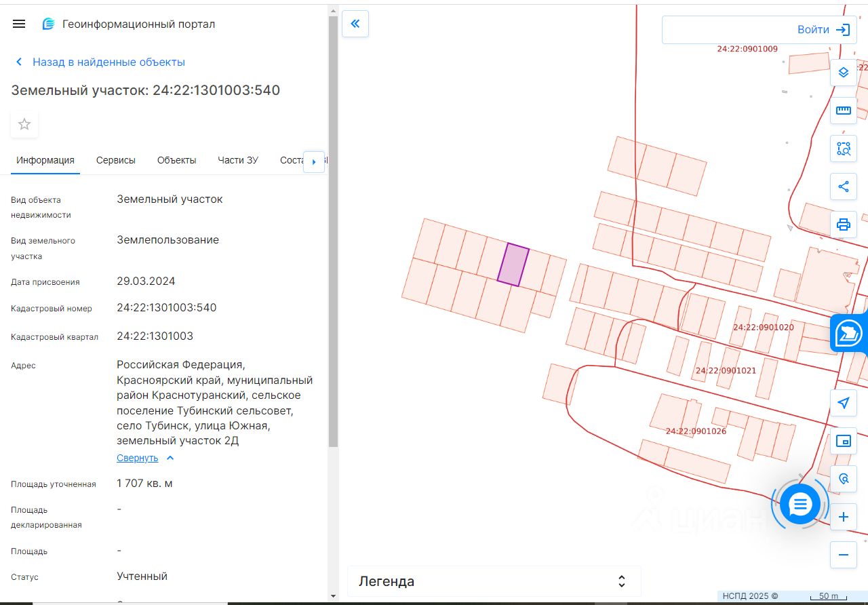Open the target-style map tool above zoom controls

point(844,479)
